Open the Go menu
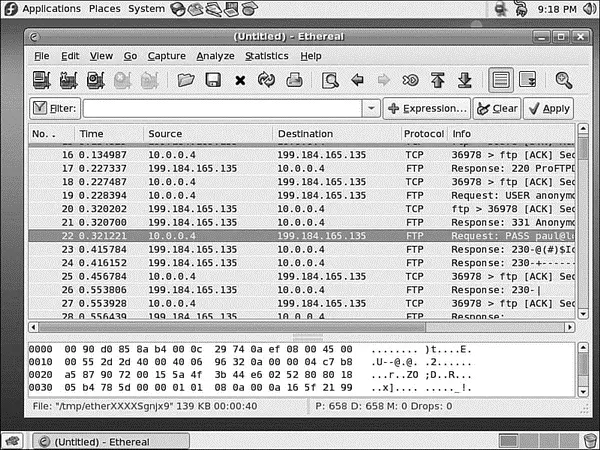Viewport: 600px width, 450px height. pyautogui.click(x=130, y=56)
